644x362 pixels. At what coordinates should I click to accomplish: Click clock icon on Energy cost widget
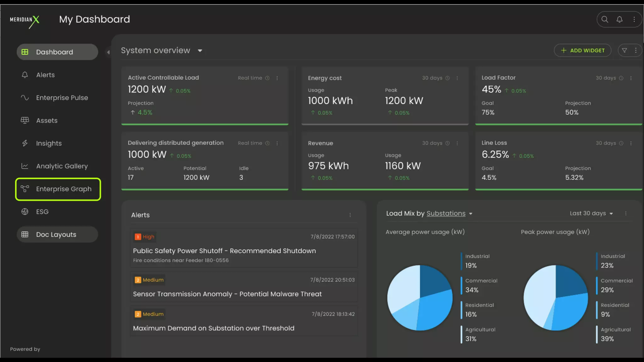447,78
